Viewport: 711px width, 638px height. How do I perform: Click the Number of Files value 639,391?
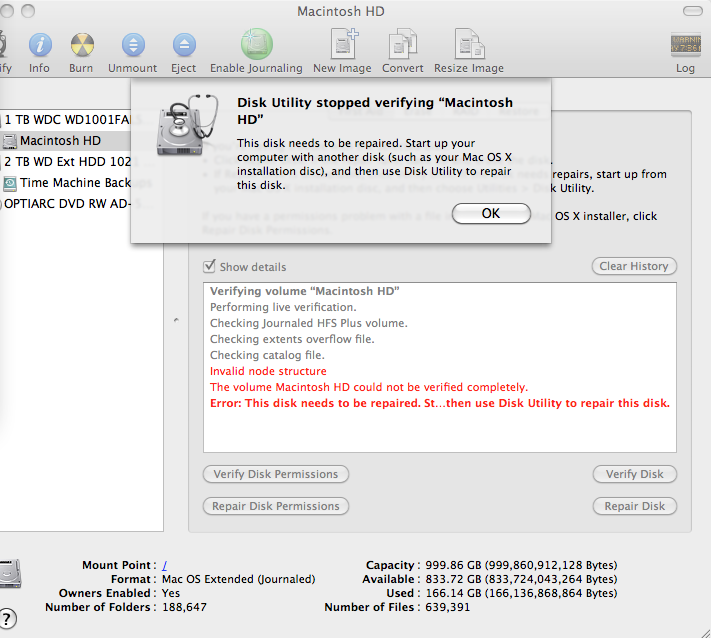coord(447,608)
